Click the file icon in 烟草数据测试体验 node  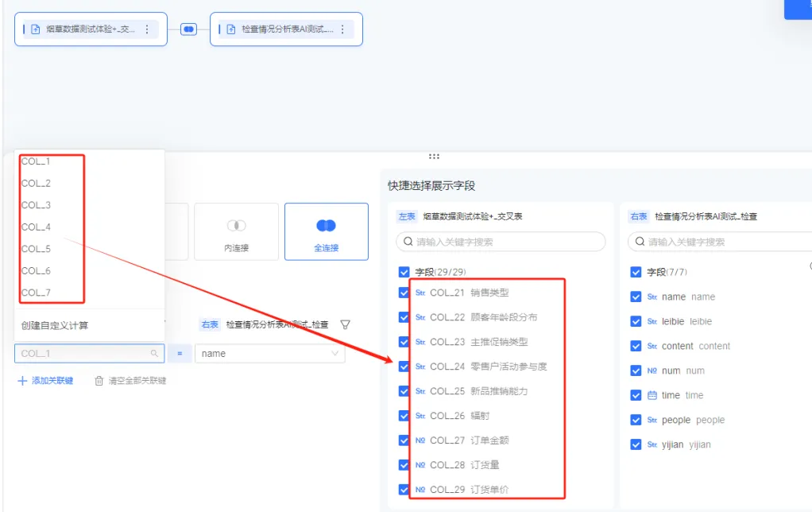click(35, 29)
